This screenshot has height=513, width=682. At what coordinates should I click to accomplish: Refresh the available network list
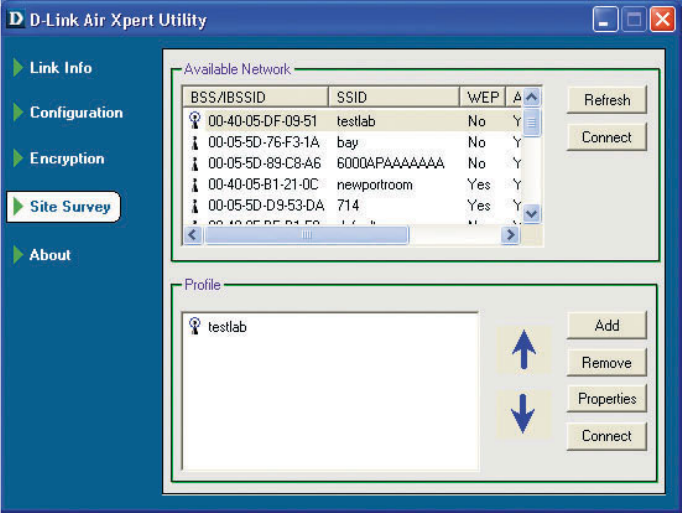pyautogui.click(x=606, y=100)
